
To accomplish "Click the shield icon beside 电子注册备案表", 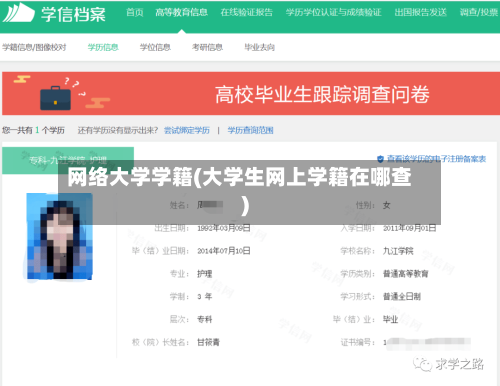I will [x=380, y=159].
